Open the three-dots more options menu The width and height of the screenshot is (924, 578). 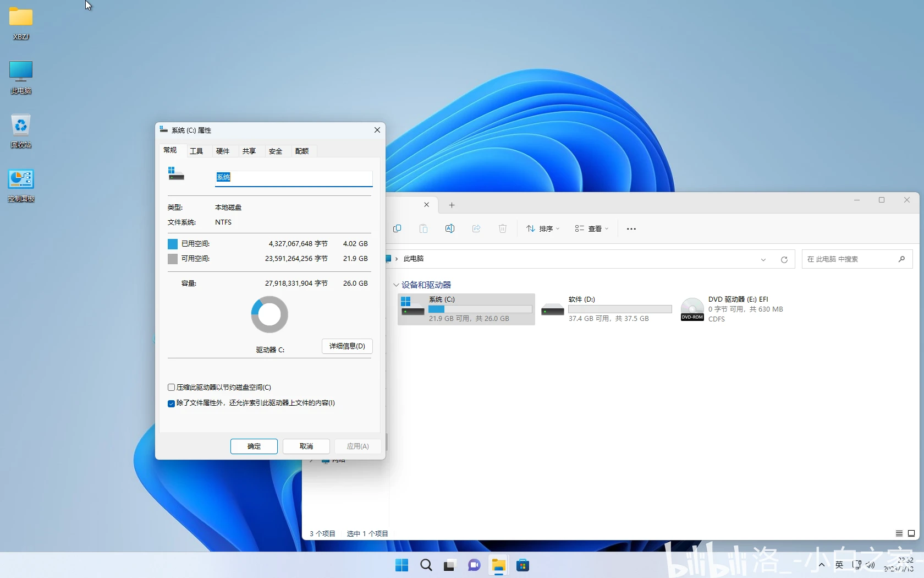click(631, 228)
